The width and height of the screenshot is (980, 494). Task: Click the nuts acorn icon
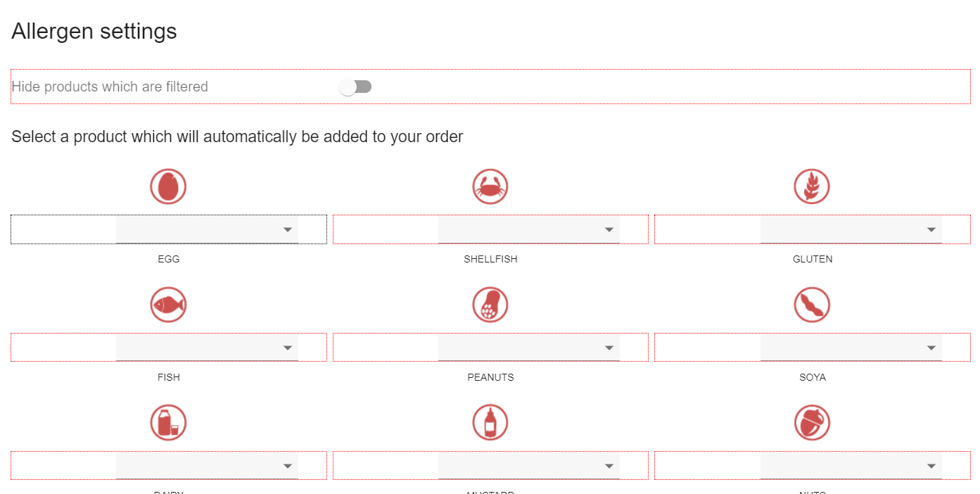(812, 423)
